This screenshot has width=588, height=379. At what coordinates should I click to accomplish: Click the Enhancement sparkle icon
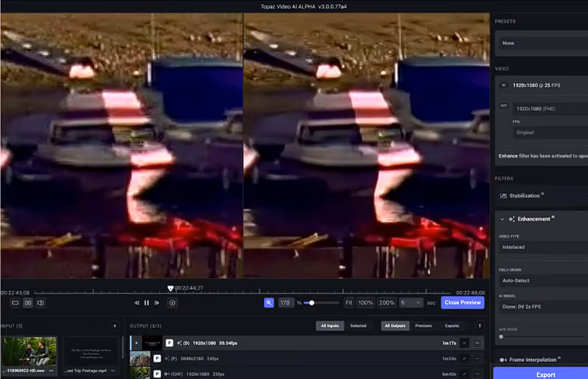[x=512, y=219]
